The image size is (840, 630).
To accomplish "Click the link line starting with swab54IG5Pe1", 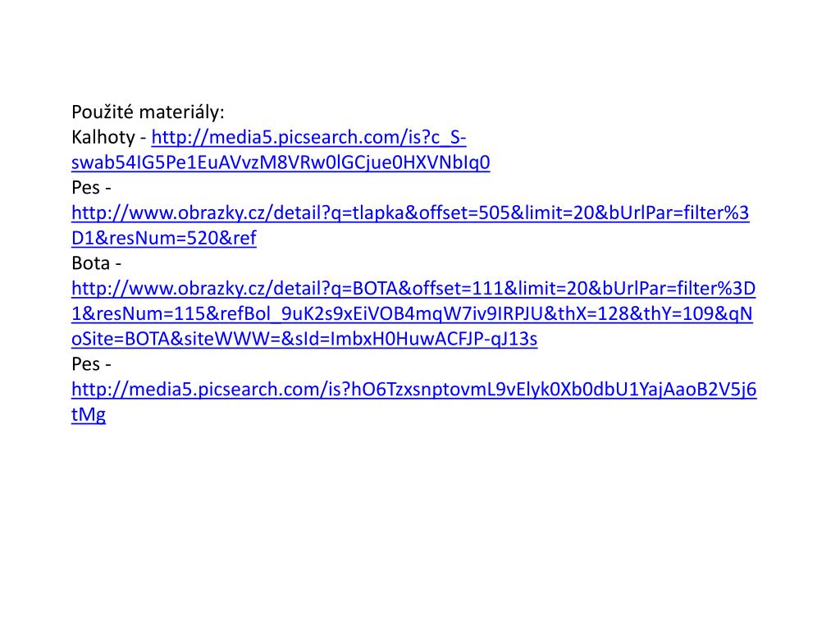I will (x=281, y=163).
